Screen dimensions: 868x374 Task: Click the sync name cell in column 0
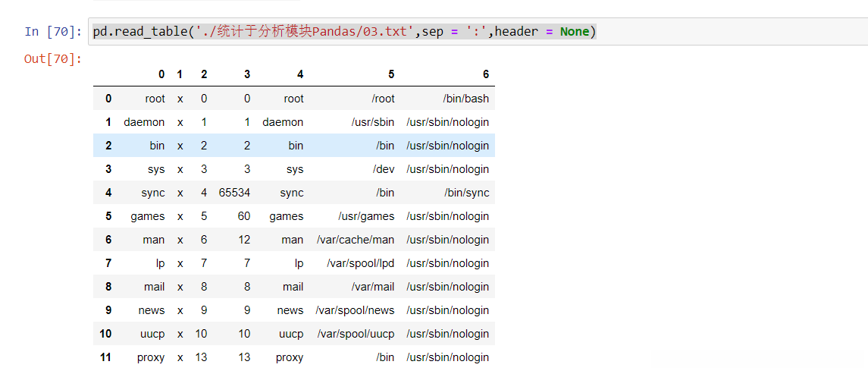[x=153, y=193]
